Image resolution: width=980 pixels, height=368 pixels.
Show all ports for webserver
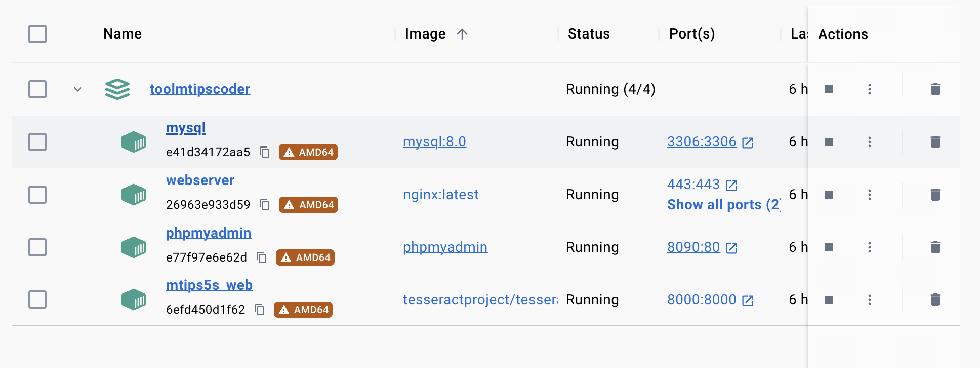click(x=724, y=205)
